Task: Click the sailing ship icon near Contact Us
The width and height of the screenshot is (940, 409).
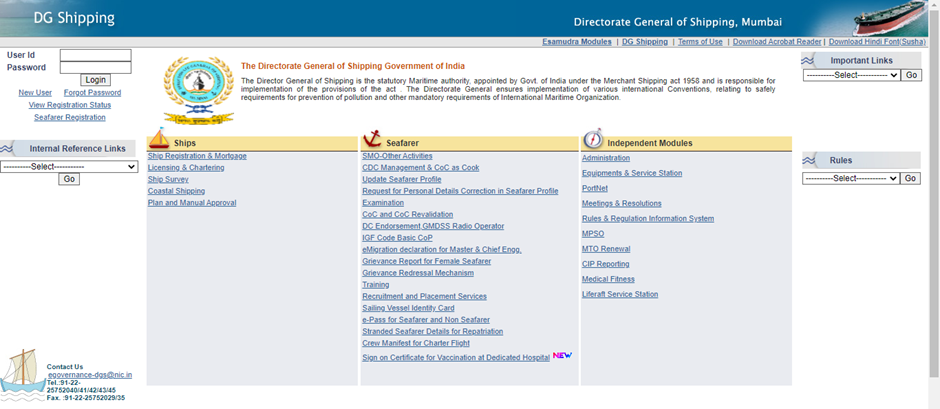Action: pyautogui.click(x=23, y=375)
